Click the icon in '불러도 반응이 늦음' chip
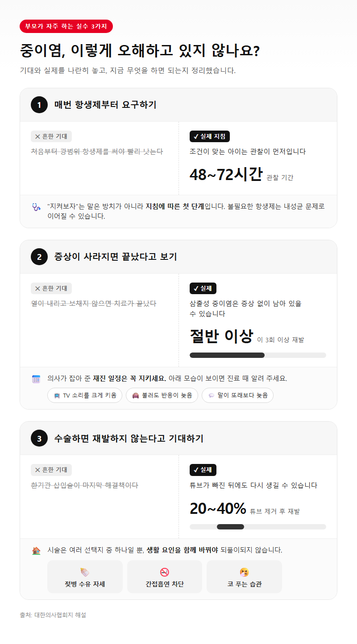Image resolution: width=357 pixels, height=644 pixels. click(136, 395)
